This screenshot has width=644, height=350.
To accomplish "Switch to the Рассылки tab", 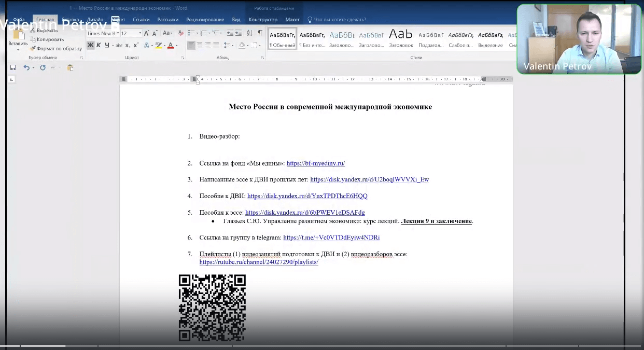I will coord(168,20).
